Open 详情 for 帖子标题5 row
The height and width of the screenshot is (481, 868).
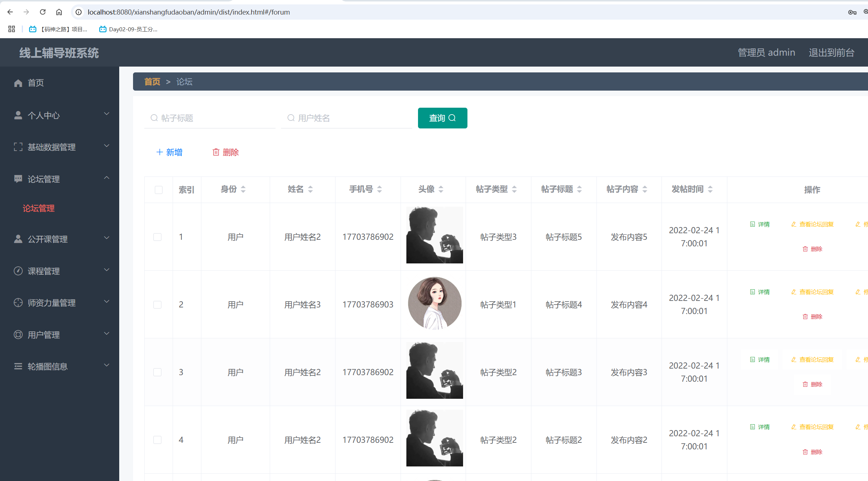pos(760,224)
